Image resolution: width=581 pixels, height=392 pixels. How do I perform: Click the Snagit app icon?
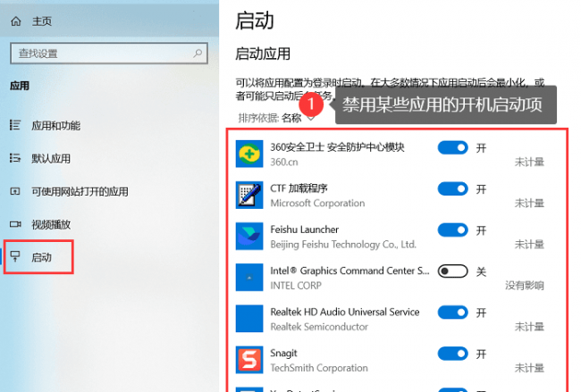[x=249, y=360]
